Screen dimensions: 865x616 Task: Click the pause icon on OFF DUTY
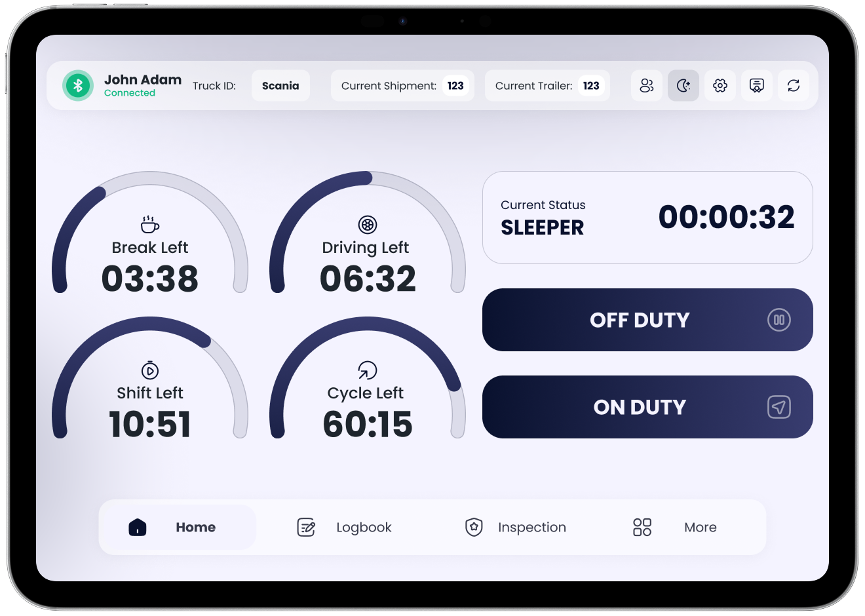[x=779, y=320]
